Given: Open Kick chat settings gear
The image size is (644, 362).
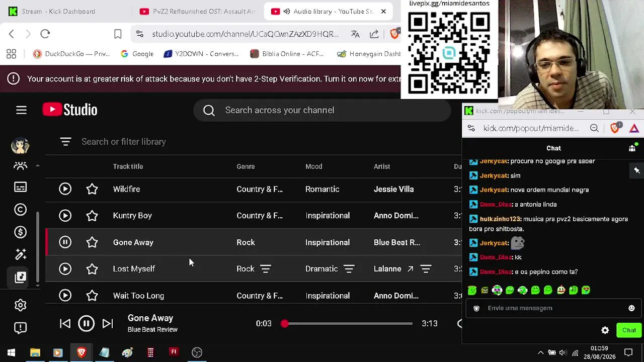Looking at the screenshot, I should 605,330.
